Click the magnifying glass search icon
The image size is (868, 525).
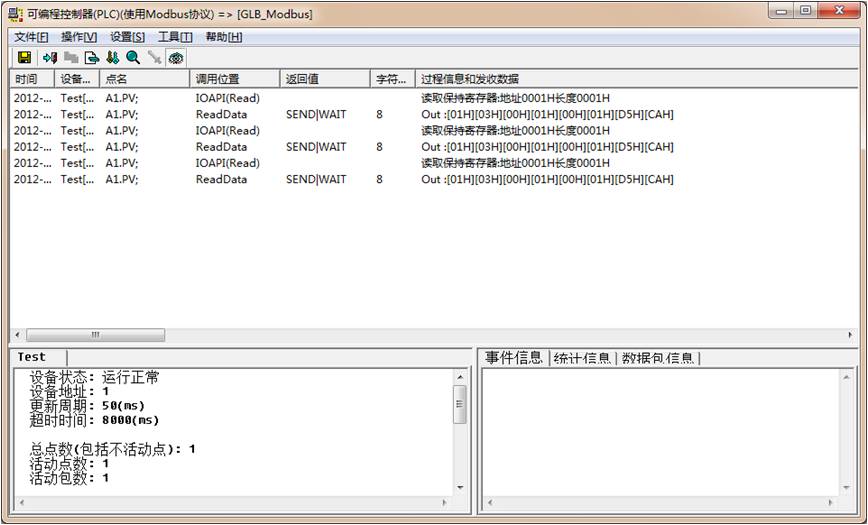coord(133,58)
